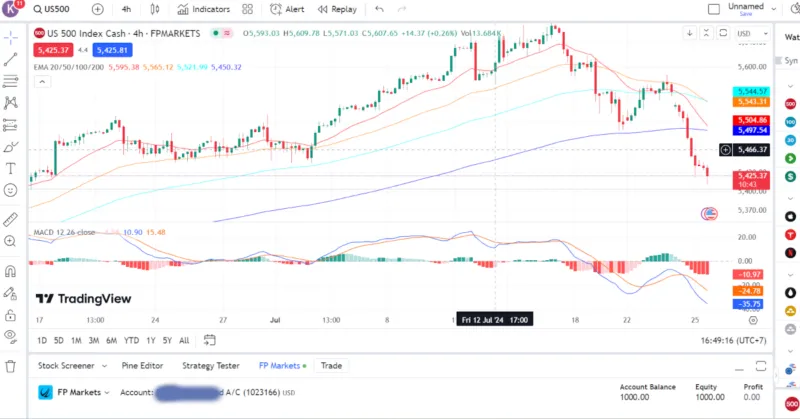Maximize the bottom trading panel
The height and width of the screenshot is (419, 800).
[761, 366]
